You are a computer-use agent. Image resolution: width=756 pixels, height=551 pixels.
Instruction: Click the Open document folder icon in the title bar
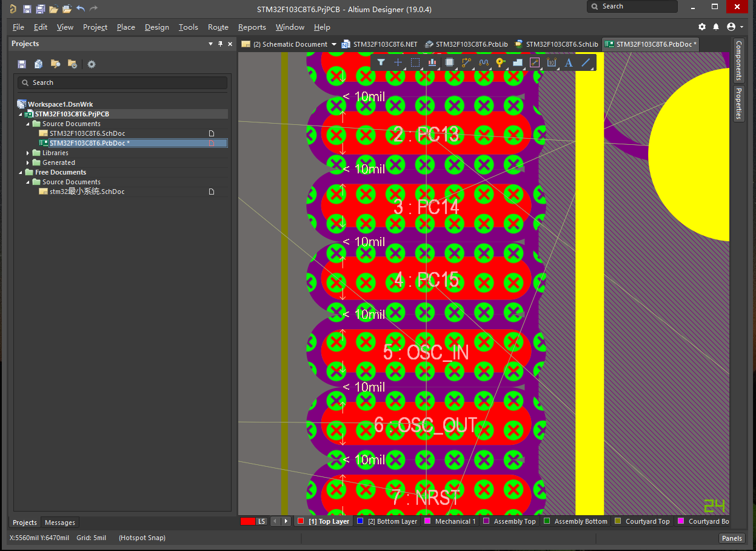coord(53,9)
